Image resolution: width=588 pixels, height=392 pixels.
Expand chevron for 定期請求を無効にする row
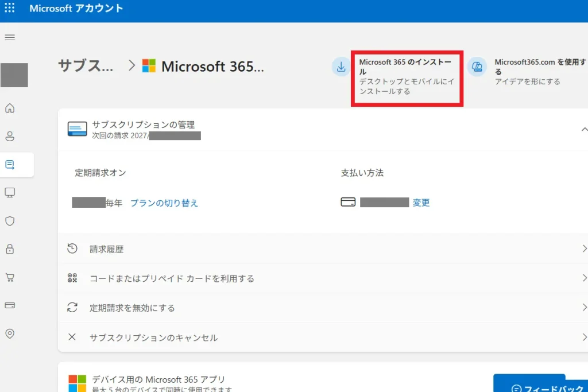pos(584,307)
